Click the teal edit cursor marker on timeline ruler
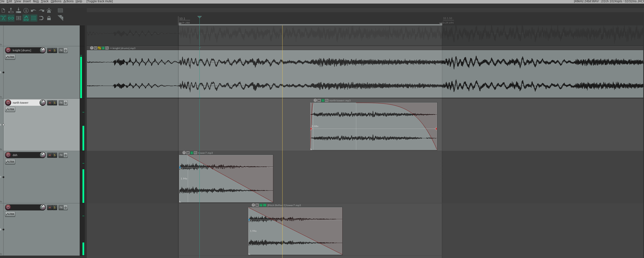The width and height of the screenshot is (644, 258). click(199, 17)
